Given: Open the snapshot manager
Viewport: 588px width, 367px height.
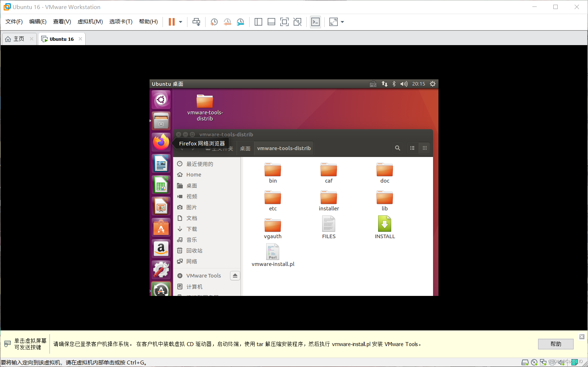Looking at the screenshot, I should click(241, 22).
